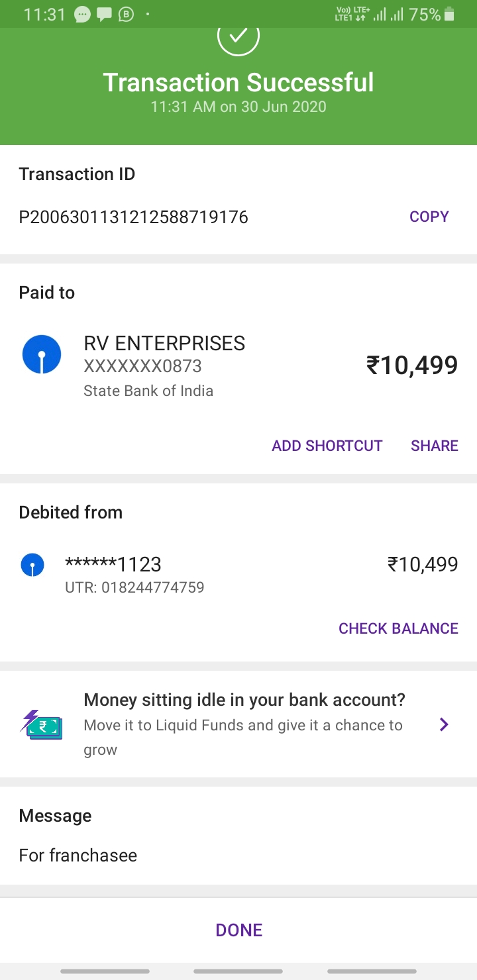Tap the 'For franchasee' message text
Image resolution: width=477 pixels, height=980 pixels.
(x=78, y=855)
